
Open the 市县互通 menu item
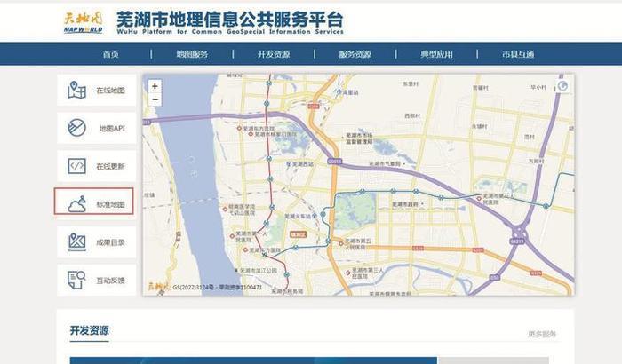click(518, 54)
